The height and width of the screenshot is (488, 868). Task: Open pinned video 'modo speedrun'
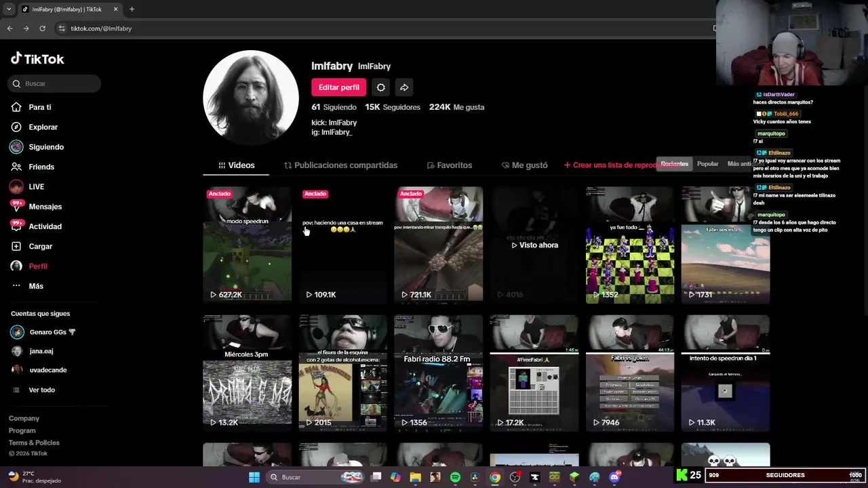(247, 245)
